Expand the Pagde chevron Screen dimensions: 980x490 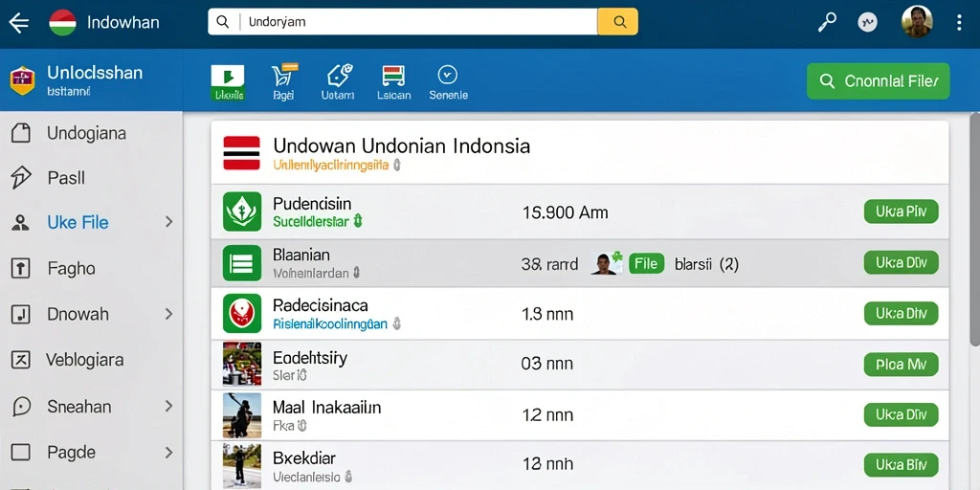pos(168,452)
